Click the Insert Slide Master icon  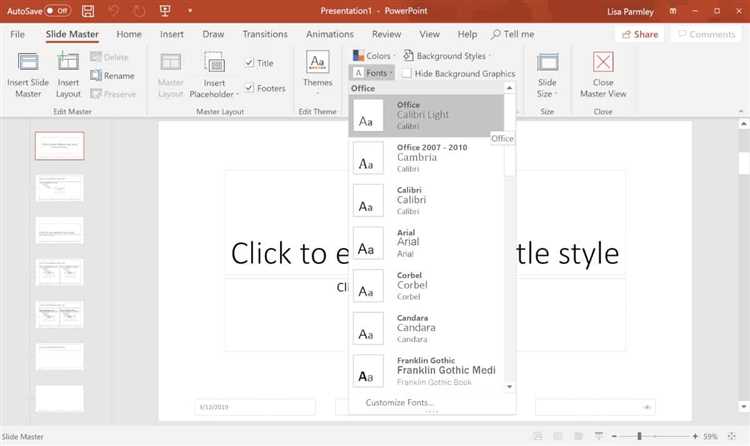point(27,63)
